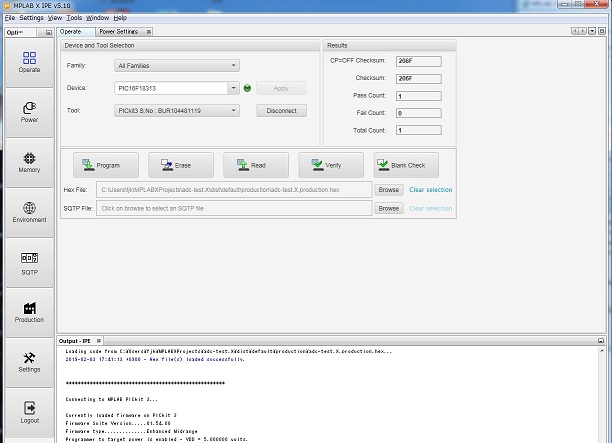The height and width of the screenshot is (443, 613).
Task: Click the Program button
Action: pyautogui.click(x=106, y=165)
